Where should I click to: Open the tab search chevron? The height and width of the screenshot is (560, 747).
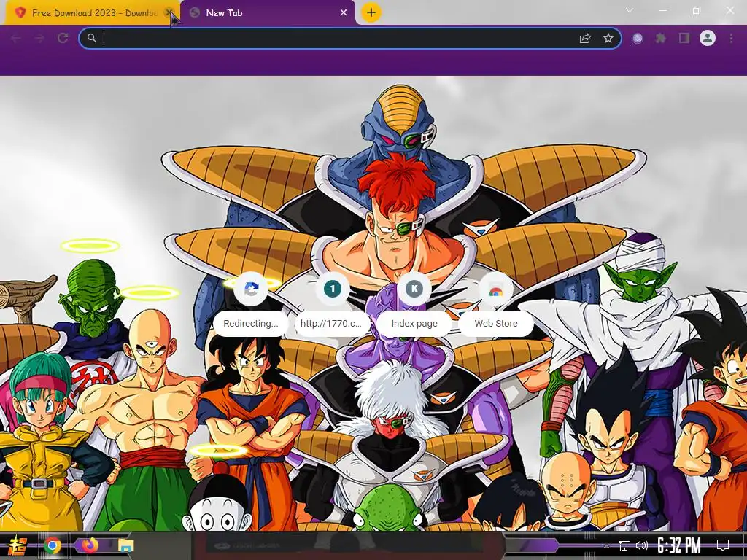(x=630, y=10)
